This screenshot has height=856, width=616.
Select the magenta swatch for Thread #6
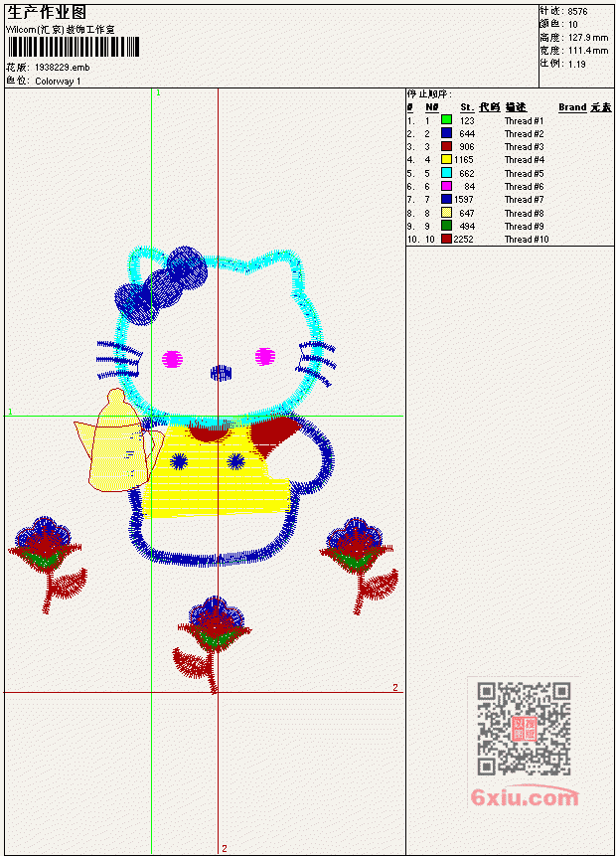pyautogui.click(x=446, y=186)
